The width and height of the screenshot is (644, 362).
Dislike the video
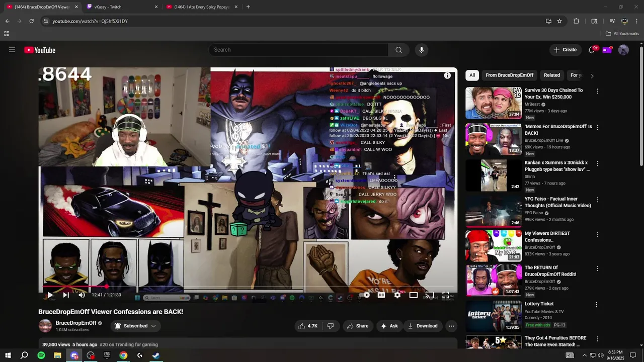point(331,326)
